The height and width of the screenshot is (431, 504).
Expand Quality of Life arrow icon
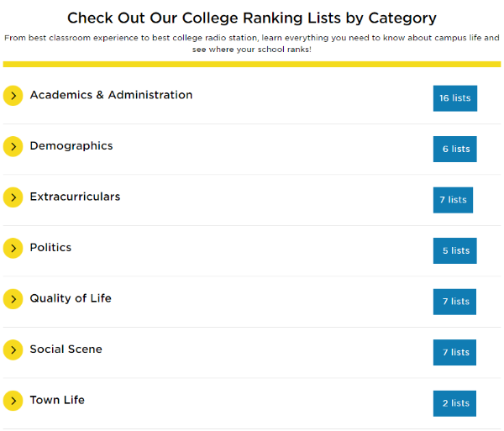pyautogui.click(x=13, y=299)
